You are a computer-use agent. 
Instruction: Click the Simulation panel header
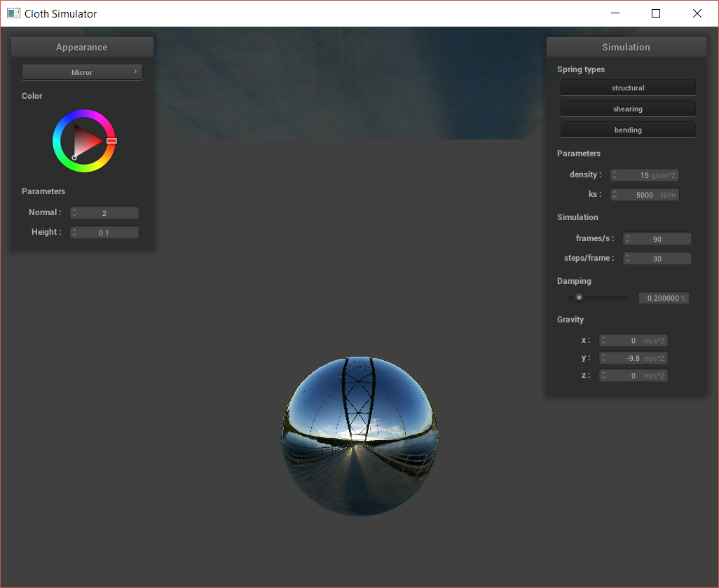point(626,47)
